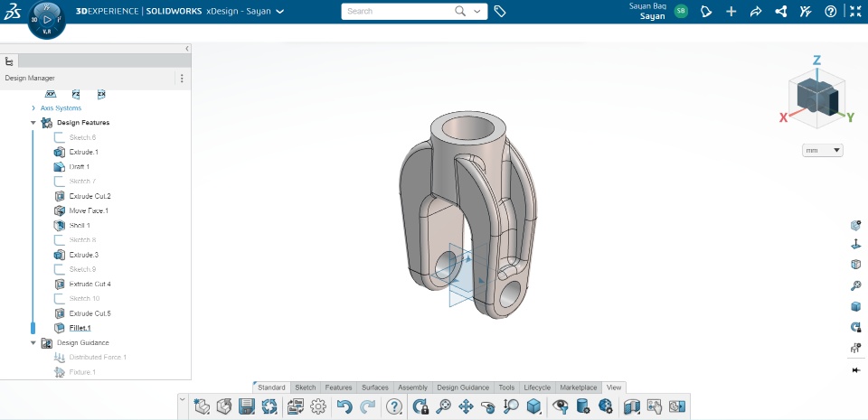Screen dimensions: 868x420
Task: Click the sphere with gear appearance icon
Action: click(605, 407)
